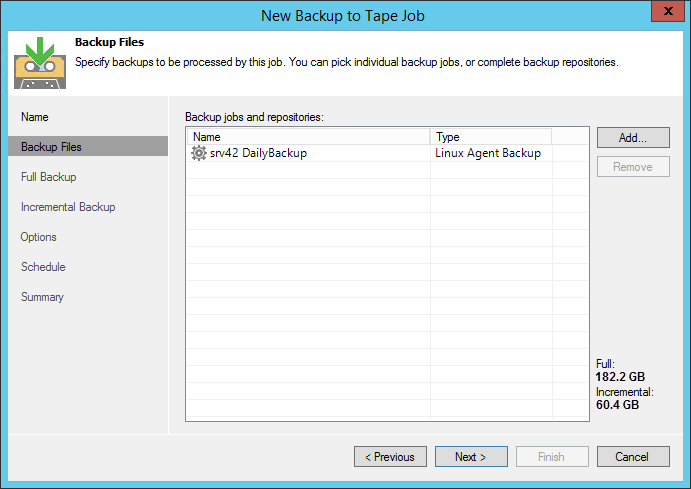Select the srv42 DailyBackup row
This screenshot has height=489, width=691.
(x=258, y=154)
